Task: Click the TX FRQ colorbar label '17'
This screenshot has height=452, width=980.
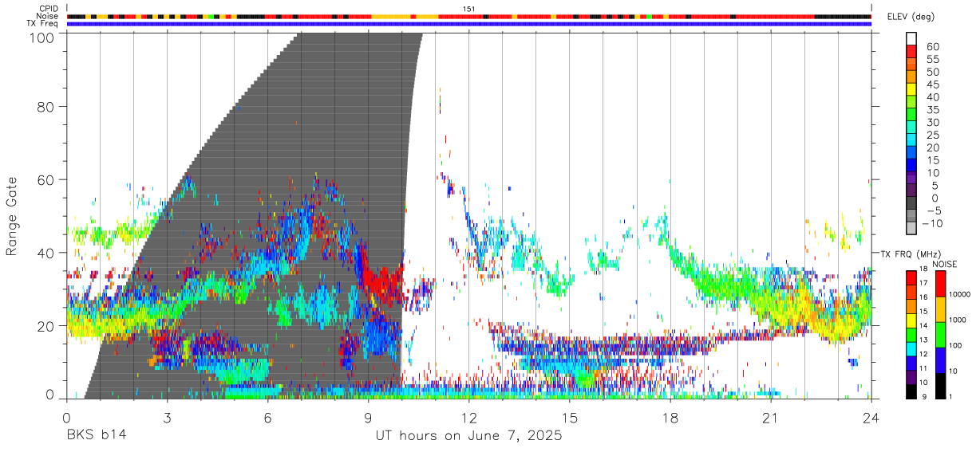Action: [923, 283]
